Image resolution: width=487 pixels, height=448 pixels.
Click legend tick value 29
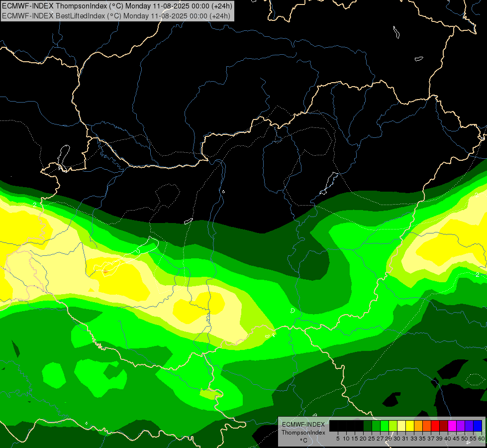click(388, 439)
